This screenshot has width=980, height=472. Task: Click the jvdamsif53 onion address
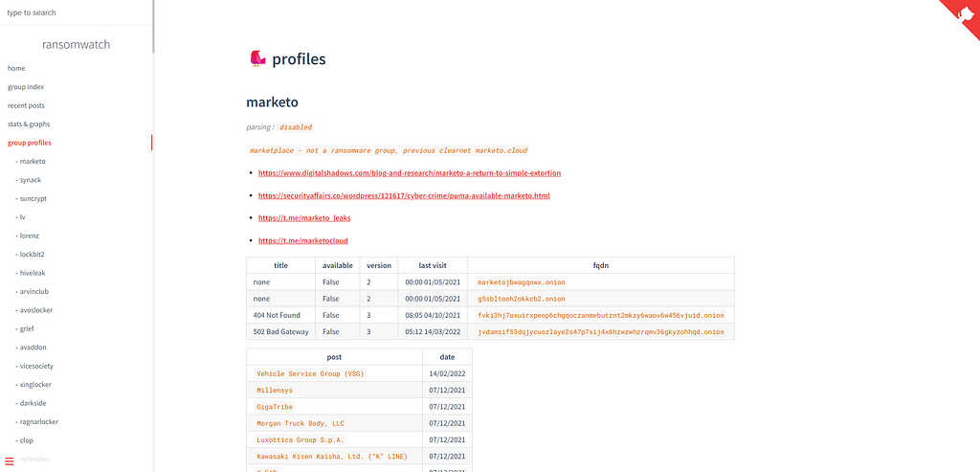601,332
